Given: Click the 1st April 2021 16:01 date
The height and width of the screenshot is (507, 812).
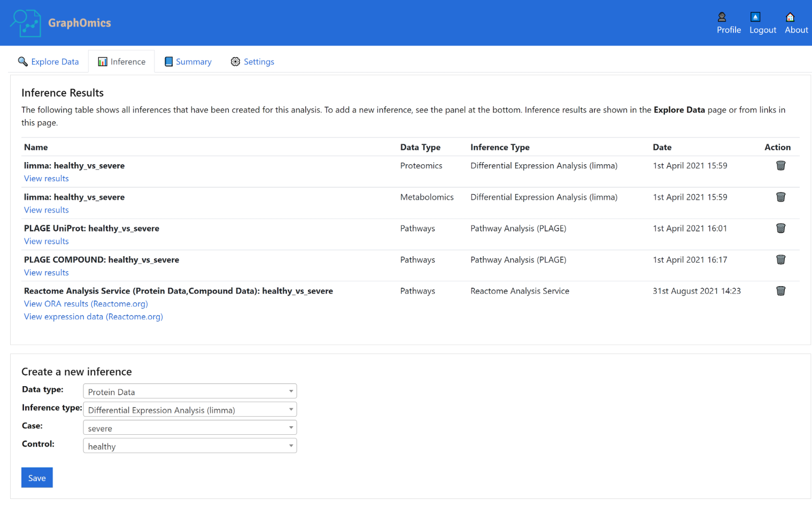Looking at the screenshot, I should (x=690, y=228).
